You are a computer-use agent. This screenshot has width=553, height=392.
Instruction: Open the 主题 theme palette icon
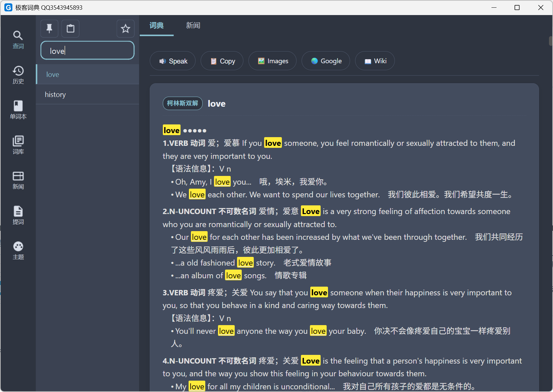point(18,250)
